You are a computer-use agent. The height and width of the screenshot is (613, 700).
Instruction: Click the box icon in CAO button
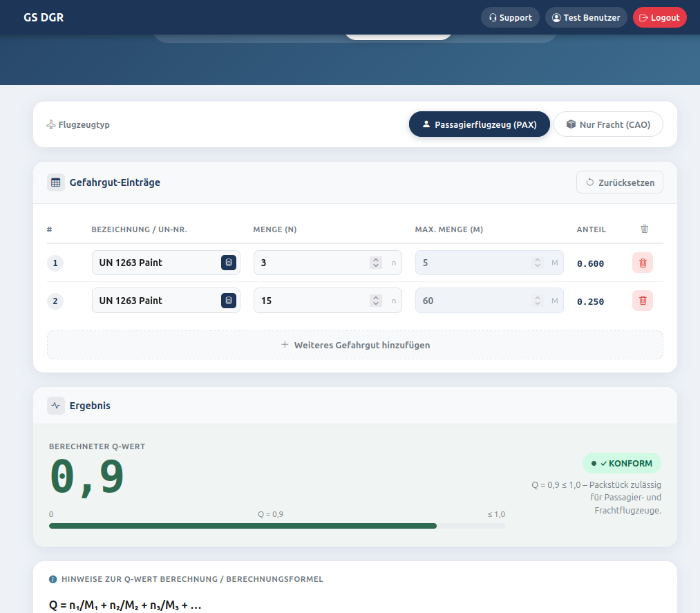pos(571,124)
